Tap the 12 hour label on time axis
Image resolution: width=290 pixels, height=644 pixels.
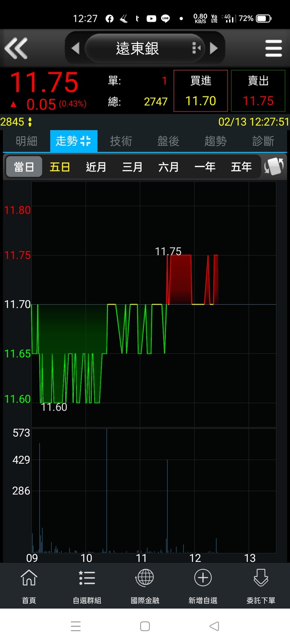coord(195,558)
